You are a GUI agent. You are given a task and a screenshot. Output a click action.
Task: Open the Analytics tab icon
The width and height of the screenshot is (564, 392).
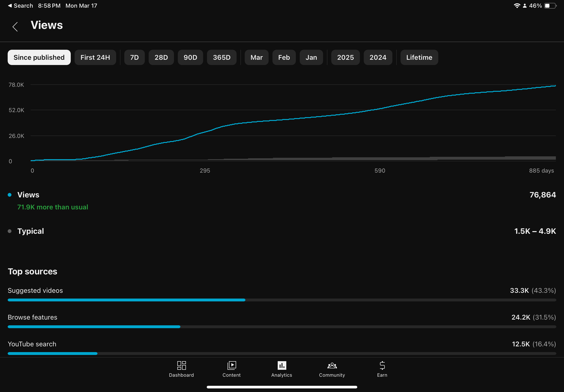(282, 365)
